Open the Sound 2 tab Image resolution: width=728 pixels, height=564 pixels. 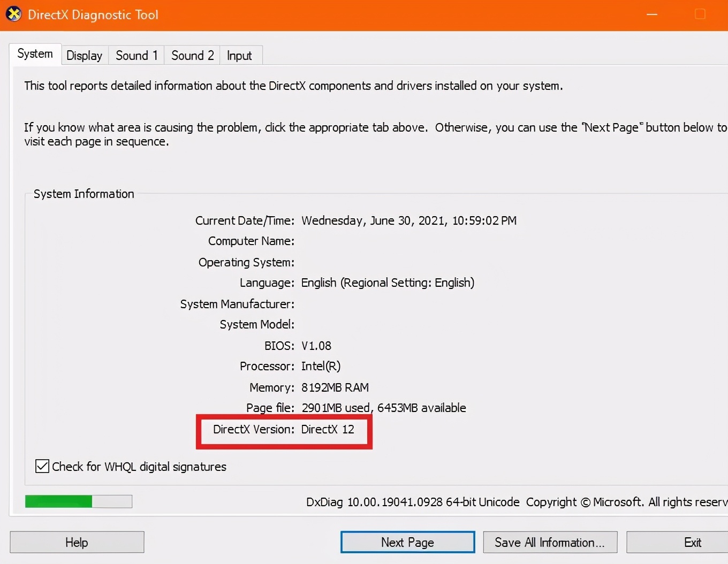[192, 55]
